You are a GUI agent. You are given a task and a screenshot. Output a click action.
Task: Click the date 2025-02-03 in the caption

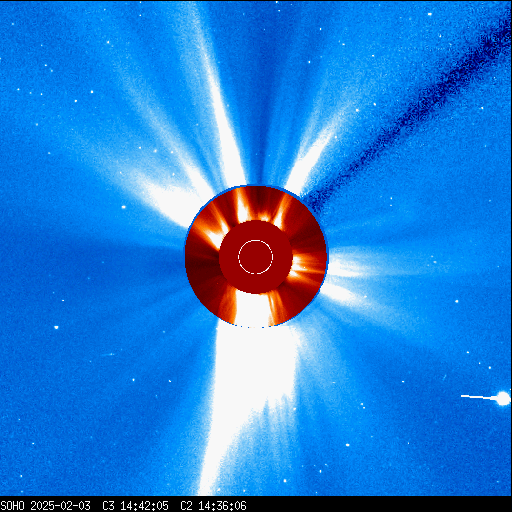[x=60, y=506]
